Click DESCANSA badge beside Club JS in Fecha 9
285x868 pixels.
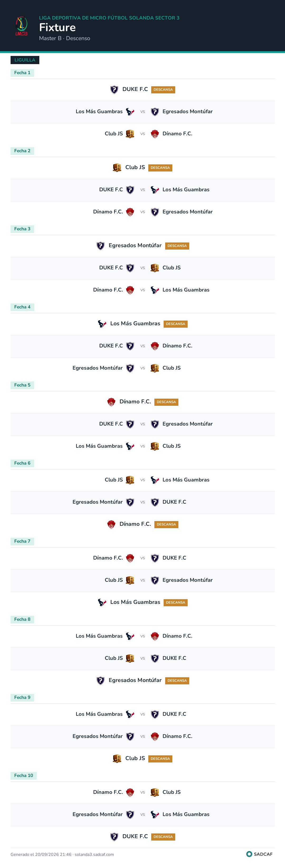point(160,759)
